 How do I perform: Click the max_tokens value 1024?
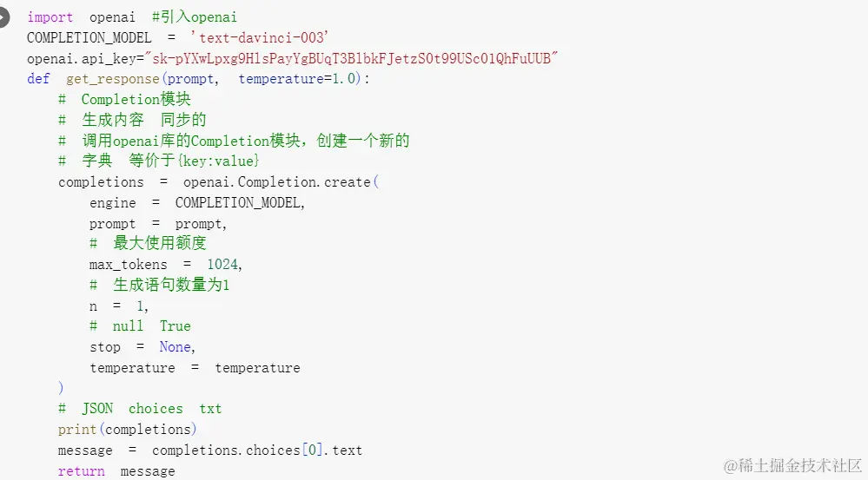(x=222, y=265)
